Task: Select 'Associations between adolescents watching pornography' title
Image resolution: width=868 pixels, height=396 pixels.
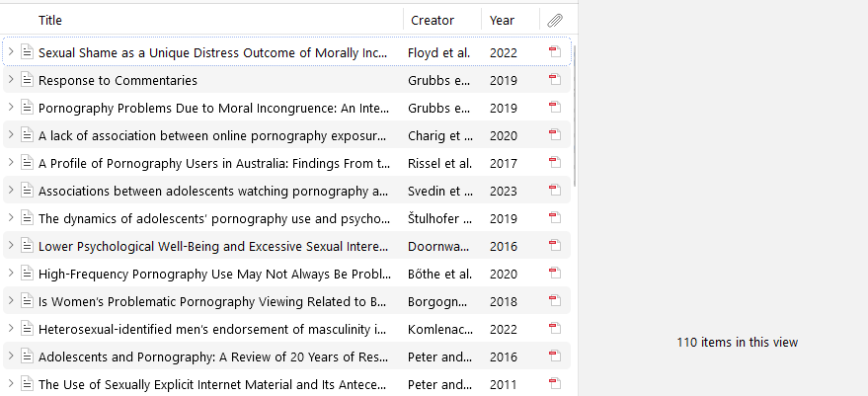Action: click(x=211, y=191)
